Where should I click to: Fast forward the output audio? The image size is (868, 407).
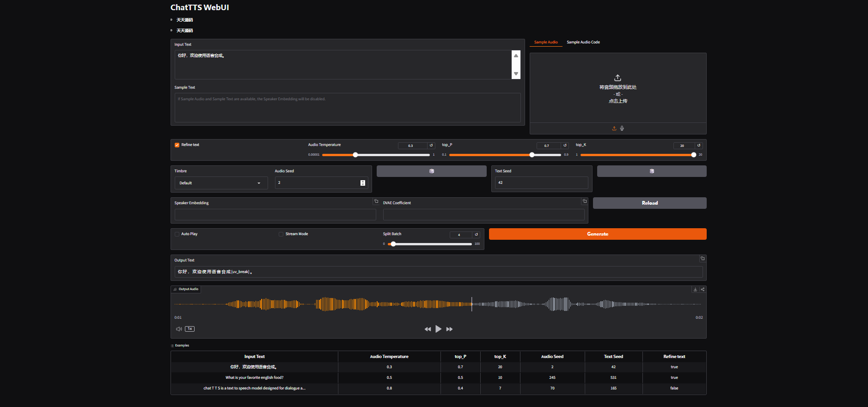coord(449,329)
